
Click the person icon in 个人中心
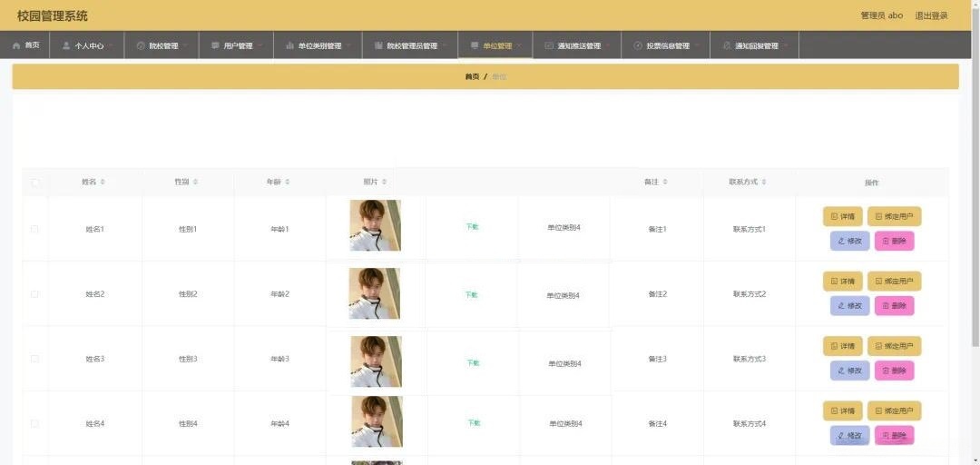pos(66,45)
